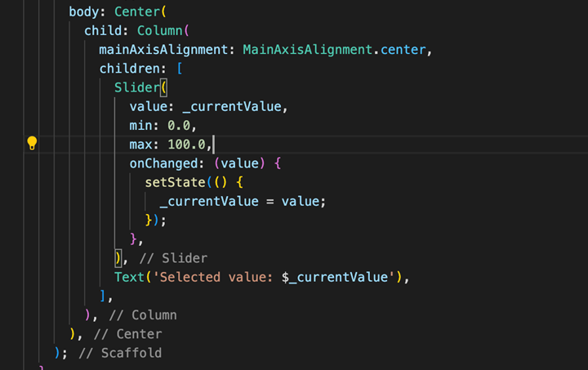Click the Slider widget name
Screen dimensions: 588x370
(x=137, y=87)
